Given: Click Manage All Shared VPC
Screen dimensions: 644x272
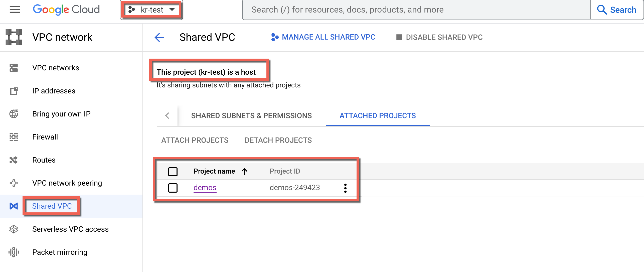Looking at the screenshot, I should pyautogui.click(x=323, y=37).
